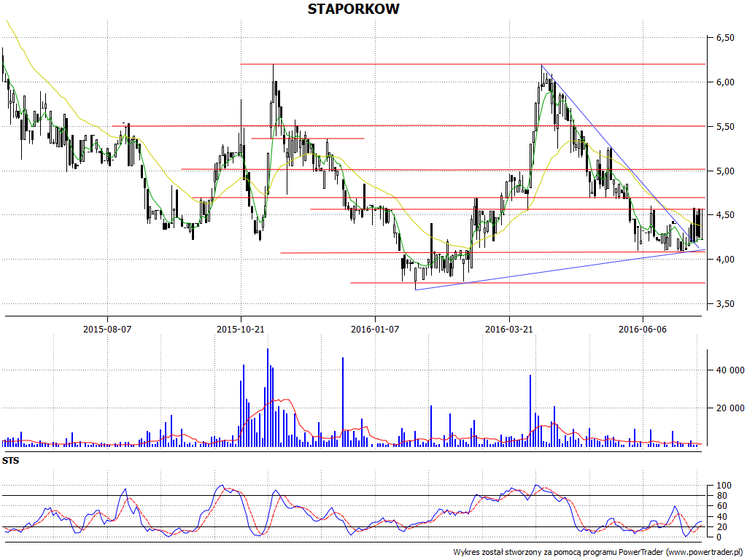Select the 20 level on STS axis
The image size is (747, 560).
pyautogui.click(x=721, y=527)
